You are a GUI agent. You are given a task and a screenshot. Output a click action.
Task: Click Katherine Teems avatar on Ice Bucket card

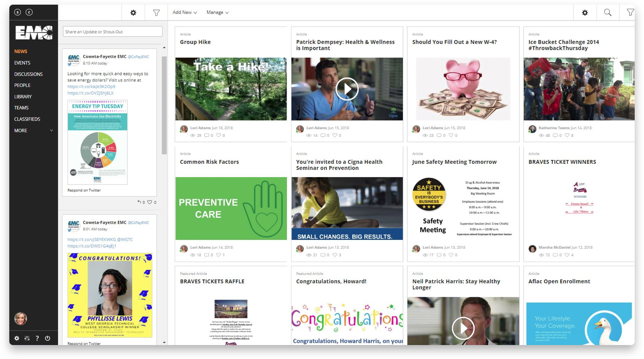[532, 129]
